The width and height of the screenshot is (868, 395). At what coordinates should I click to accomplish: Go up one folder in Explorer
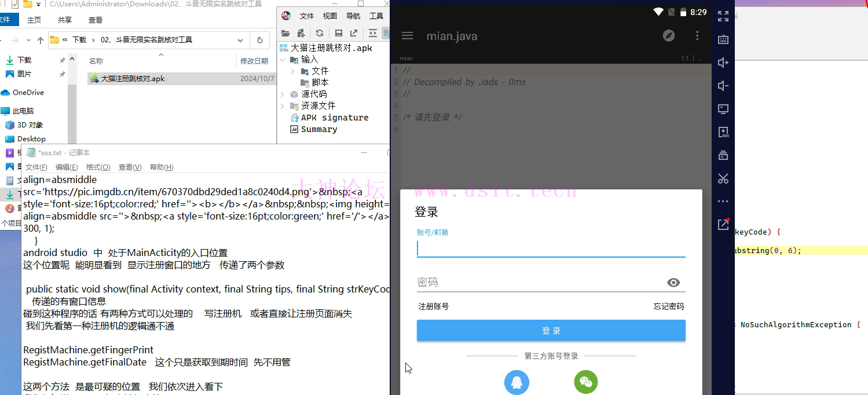pos(40,40)
